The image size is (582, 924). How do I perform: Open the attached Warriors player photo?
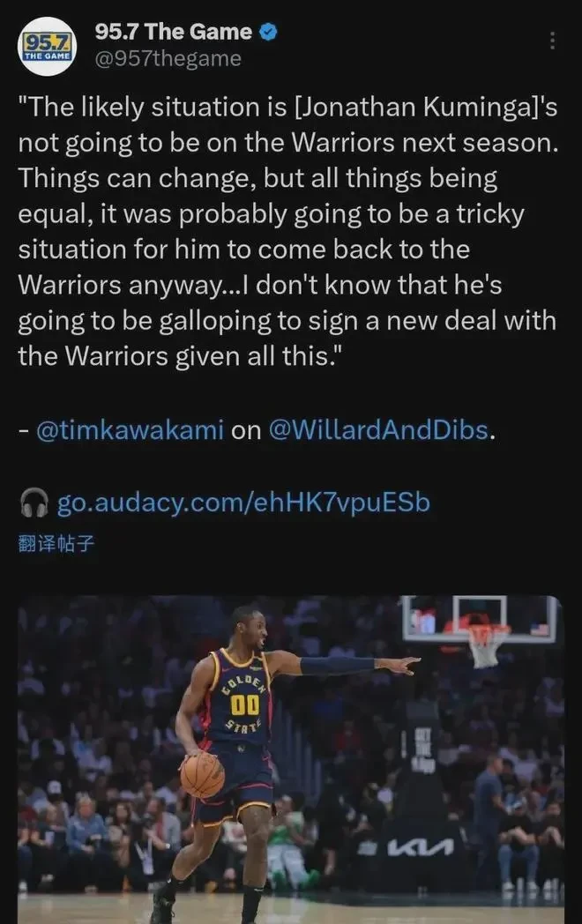tap(291, 760)
